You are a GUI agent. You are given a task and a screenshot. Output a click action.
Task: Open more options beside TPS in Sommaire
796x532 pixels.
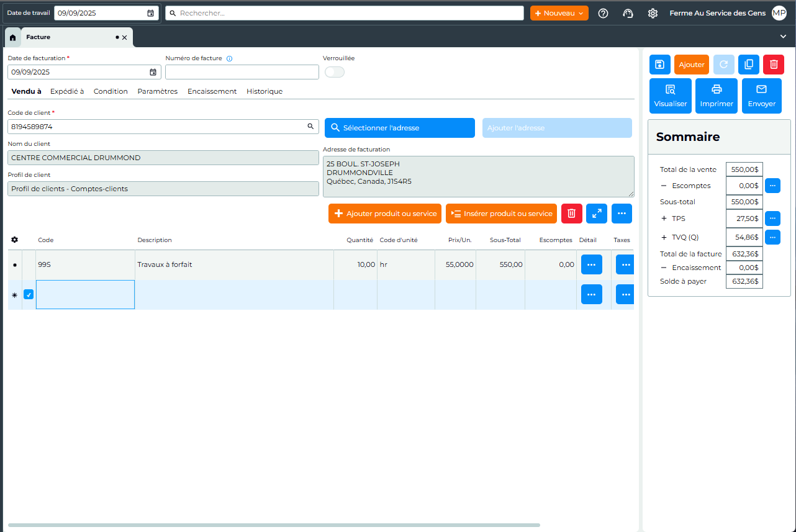point(772,219)
